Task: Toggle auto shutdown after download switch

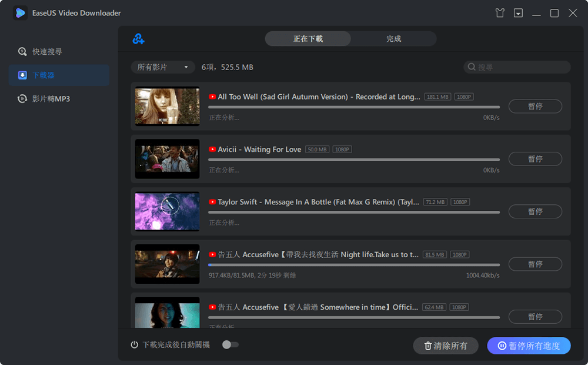Action: click(x=230, y=345)
